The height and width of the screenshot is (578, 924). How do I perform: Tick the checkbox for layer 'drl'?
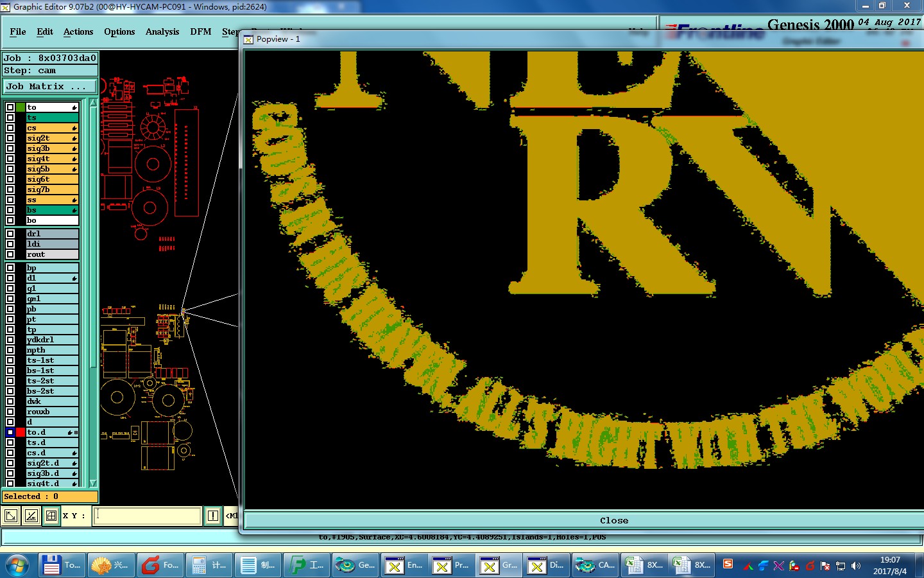[x=10, y=234]
